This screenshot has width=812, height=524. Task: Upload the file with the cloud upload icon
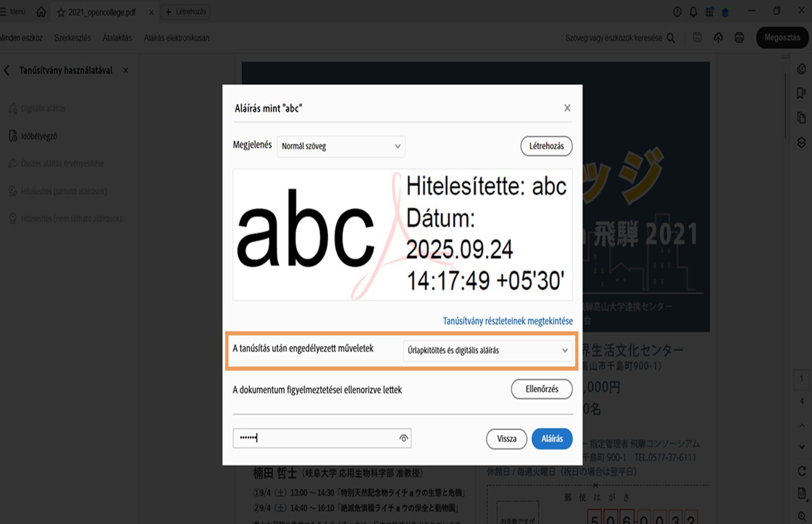[718, 38]
